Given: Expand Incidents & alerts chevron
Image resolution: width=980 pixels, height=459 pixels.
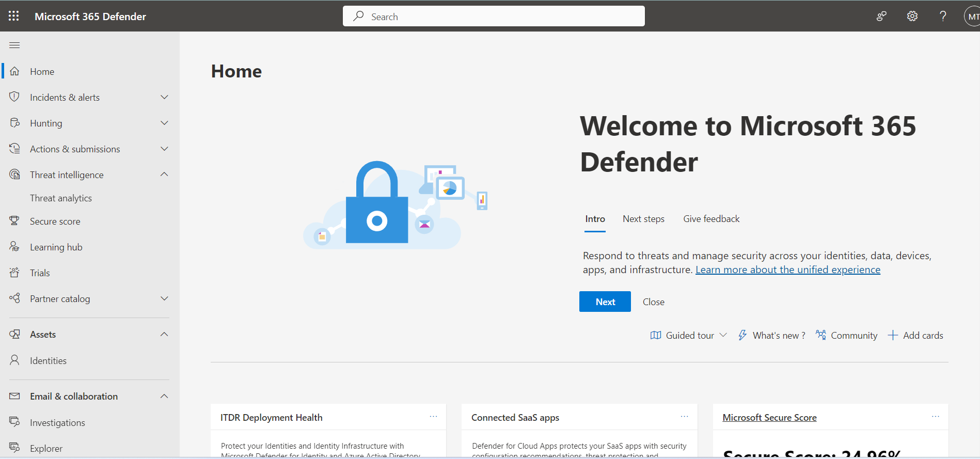Looking at the screenshot, I should tap(164, 97).
